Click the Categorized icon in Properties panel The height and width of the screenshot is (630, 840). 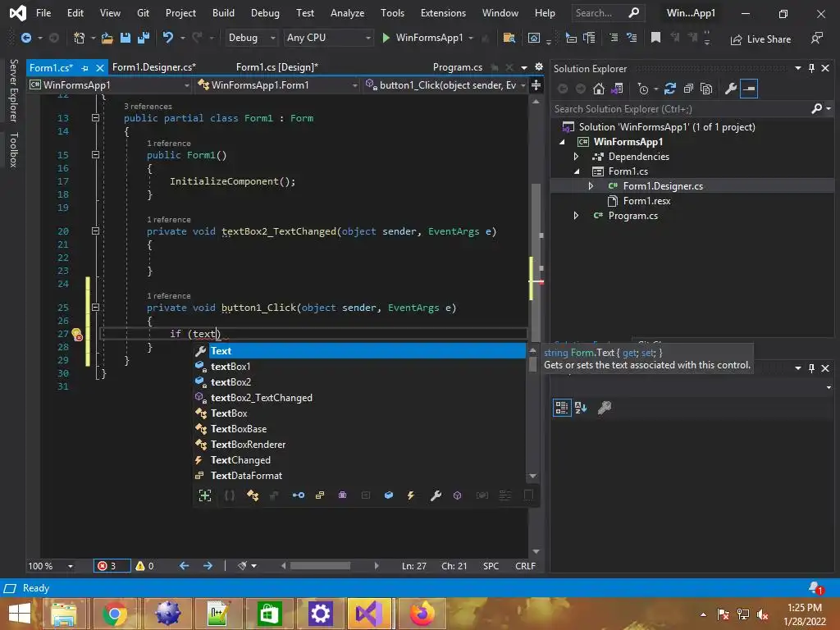click(561, 408)
